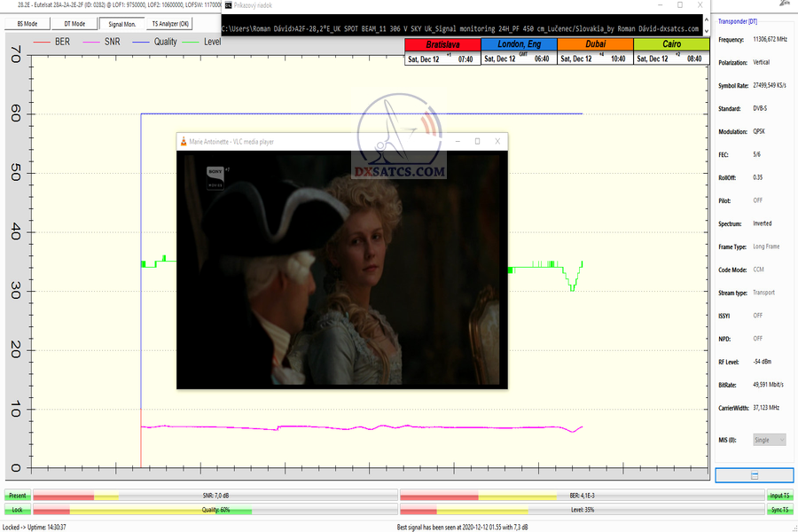Close the Marie Antoinette VLC window
Screen dimensions: 798x532
(x=497, y=141)
